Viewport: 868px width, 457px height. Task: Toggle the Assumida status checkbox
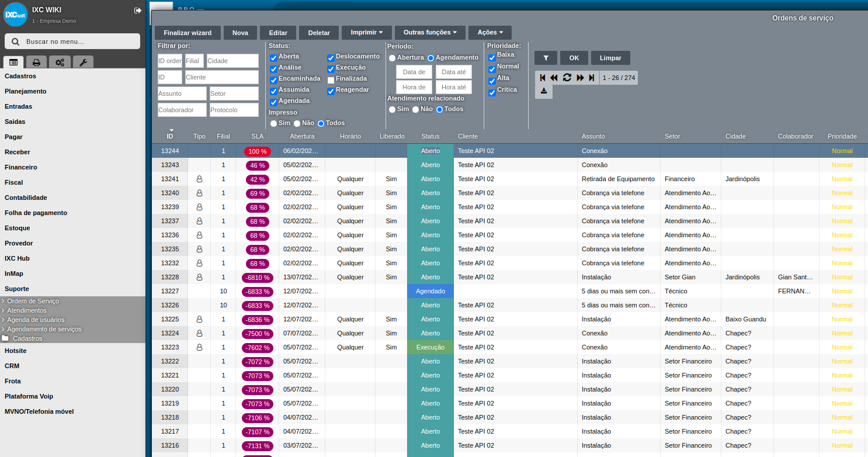(x=273, y=91)
